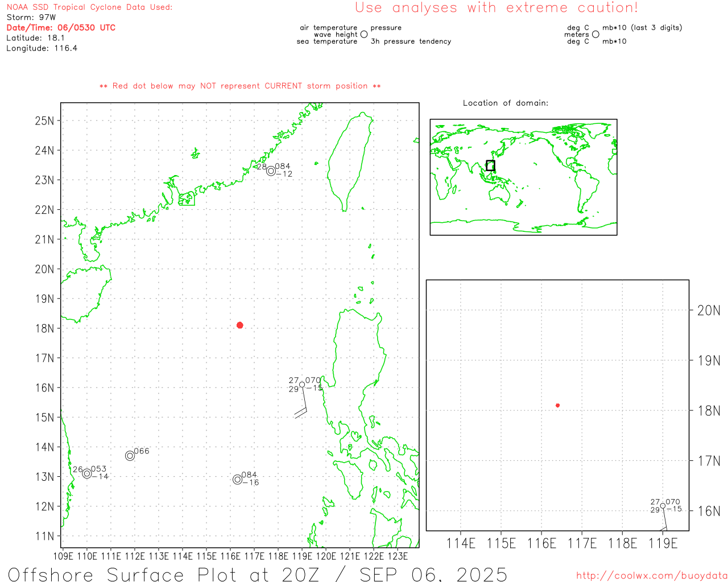Click the red storm dot in zoomed inset map

click(557, 405)
